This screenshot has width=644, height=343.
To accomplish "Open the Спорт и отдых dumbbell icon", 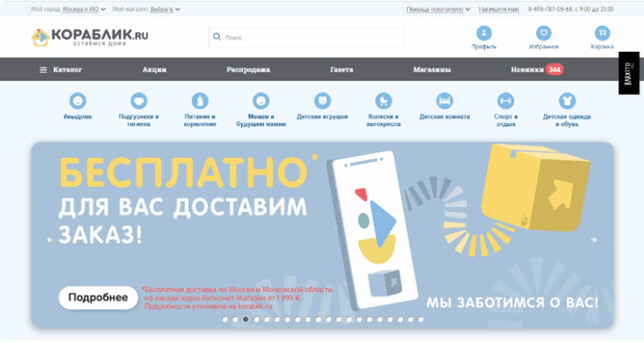I will click(x=506, y=101).
